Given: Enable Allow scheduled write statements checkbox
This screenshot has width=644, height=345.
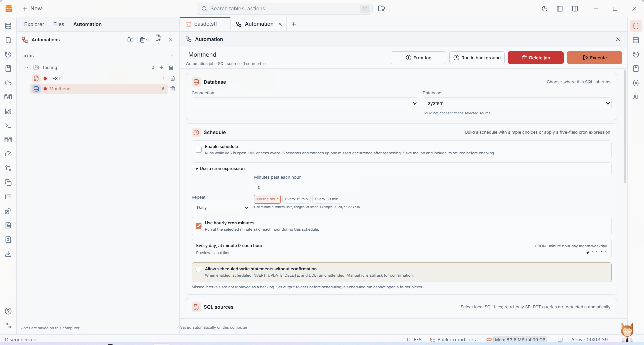Looking at the screenshot, I should coord(199,269).
